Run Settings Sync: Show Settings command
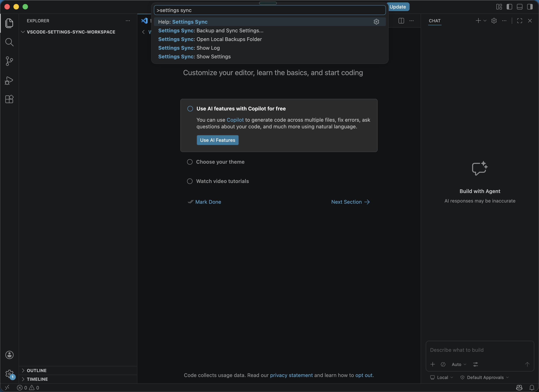Screen dimensions: 539x392 pos(270,57)
